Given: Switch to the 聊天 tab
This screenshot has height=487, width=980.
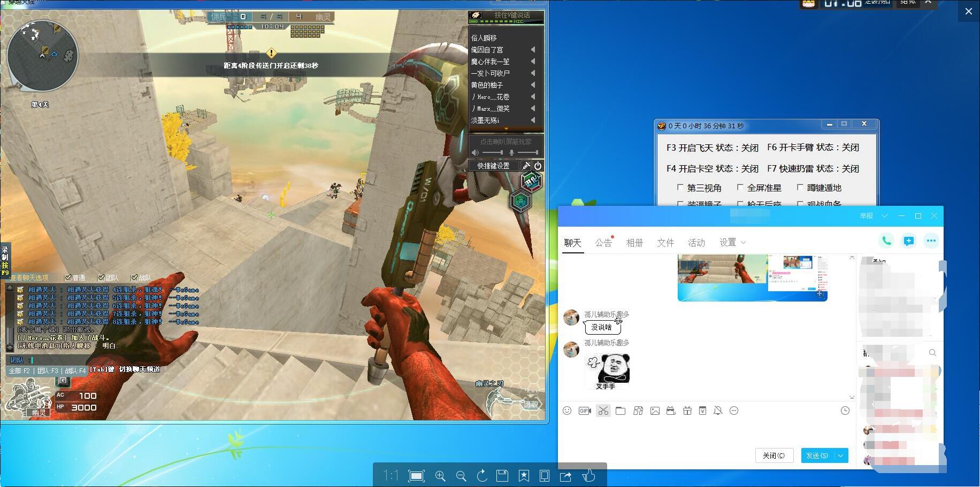Looking at the screenshot, I should (x=572, y=243).
